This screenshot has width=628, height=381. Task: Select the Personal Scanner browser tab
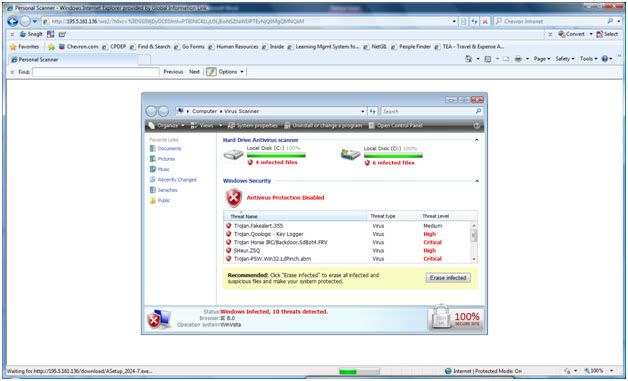pyautogui.click(x=73, y=59)
